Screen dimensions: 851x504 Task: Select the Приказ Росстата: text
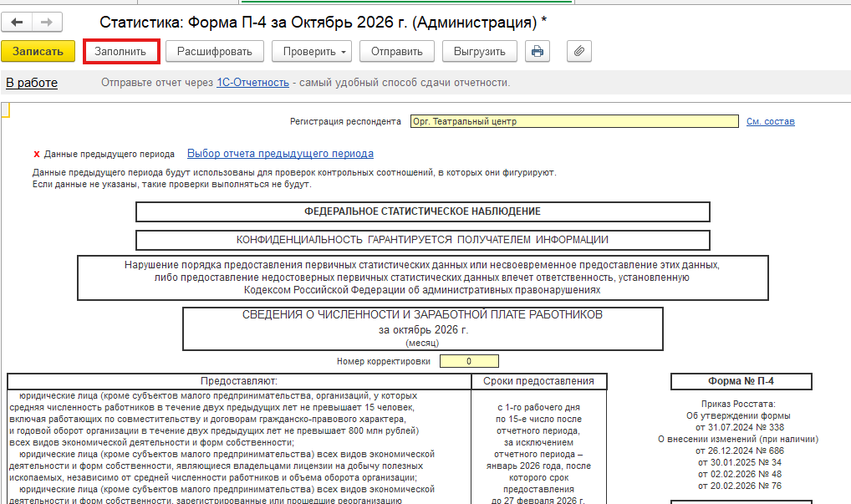(738, 405)
